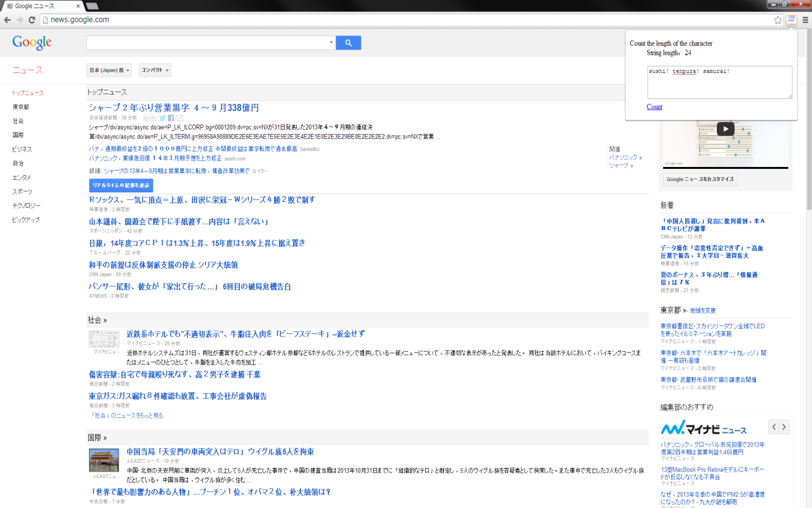The image size is (812, 508).
Task: Click the address bar URL
Action: coord(79,20)
